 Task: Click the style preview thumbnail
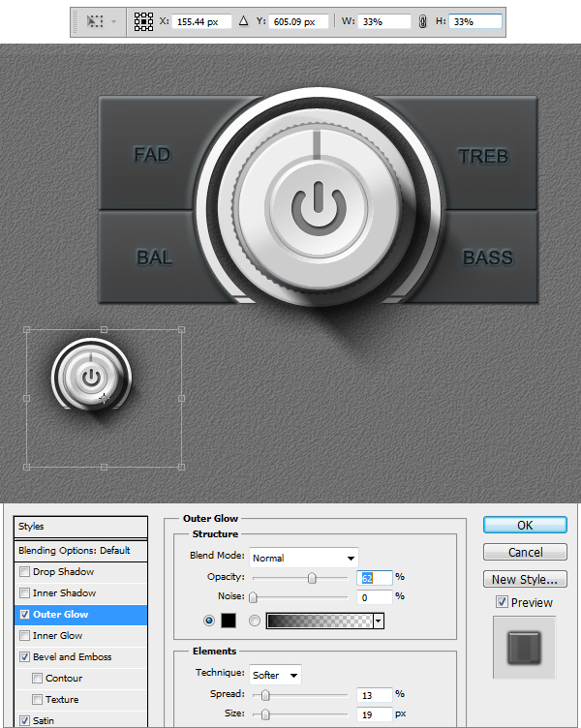click(523, 649)
